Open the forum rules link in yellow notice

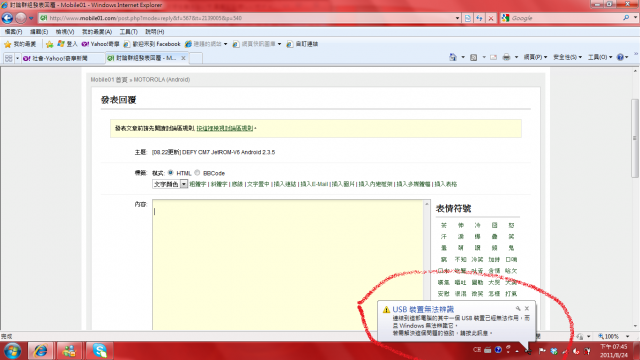(x=225, y=128)
